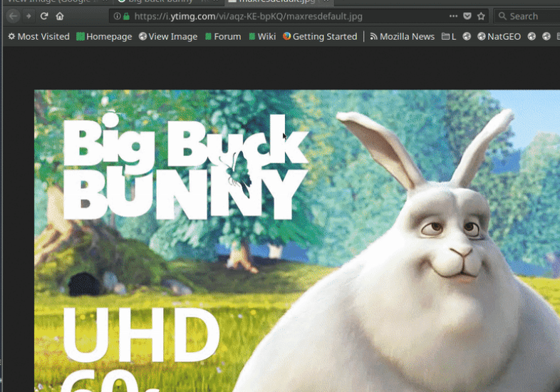
Task: Click the Forward navigation arrow
Action: (x=29, y=16)
